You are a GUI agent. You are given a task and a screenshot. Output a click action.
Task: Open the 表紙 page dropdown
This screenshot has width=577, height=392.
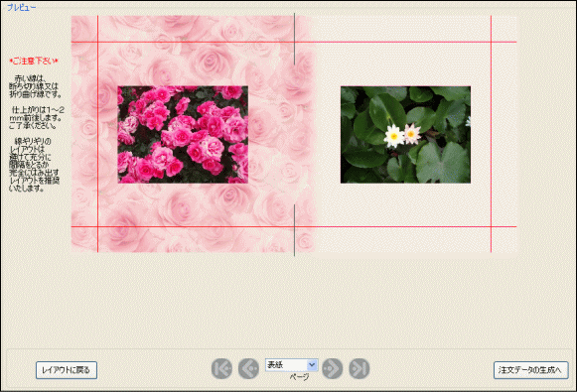pos(291,365)
